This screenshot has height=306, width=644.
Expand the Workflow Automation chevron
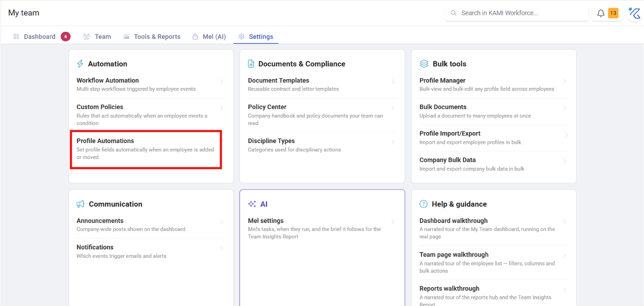[221, 82]
